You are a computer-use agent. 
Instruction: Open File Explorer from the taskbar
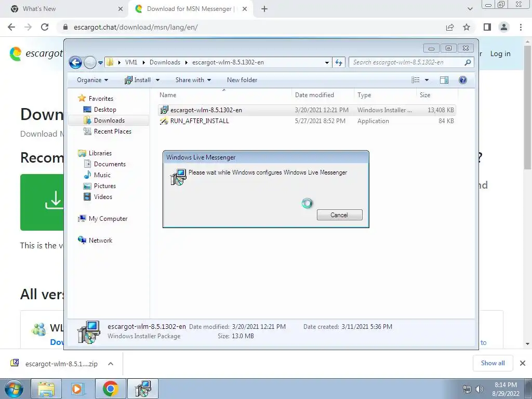46,389
